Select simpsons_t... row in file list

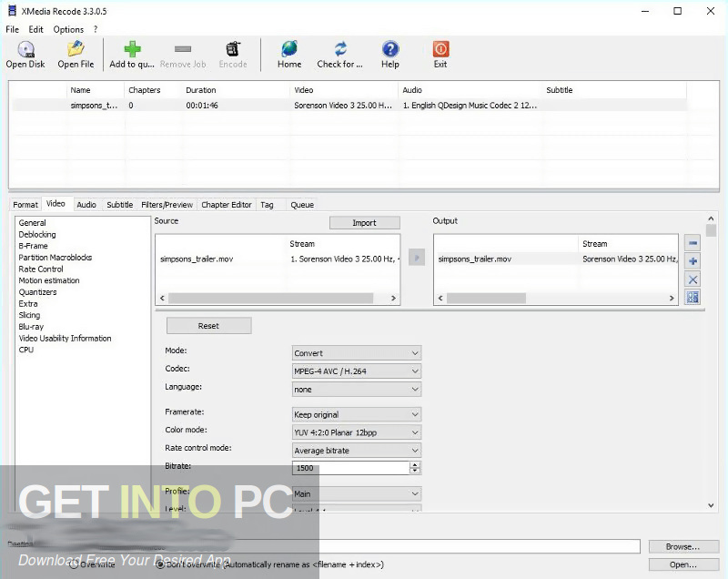point(349,106)
